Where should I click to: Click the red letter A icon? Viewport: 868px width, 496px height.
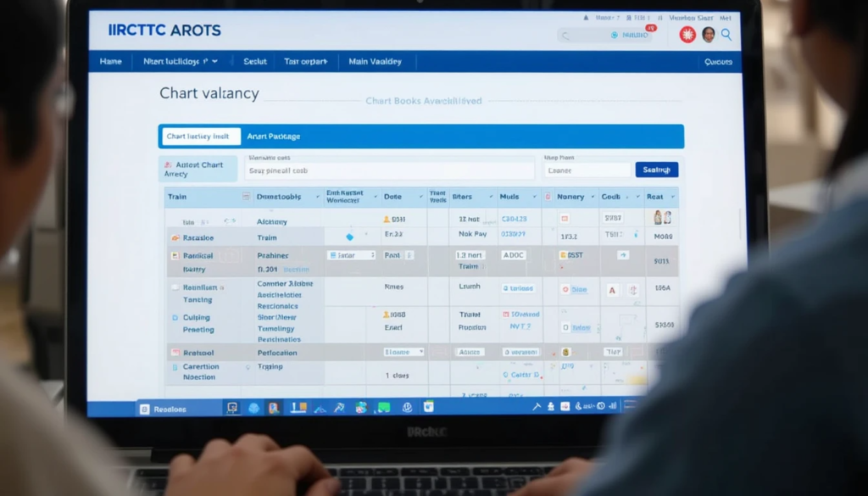612,290
